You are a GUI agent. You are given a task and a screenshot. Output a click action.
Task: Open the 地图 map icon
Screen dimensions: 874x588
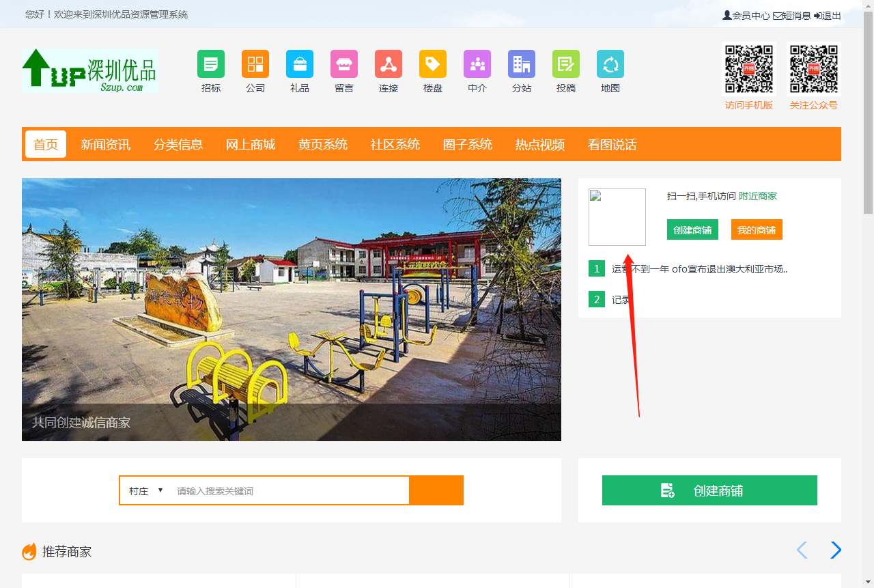(x=610, y=64)
